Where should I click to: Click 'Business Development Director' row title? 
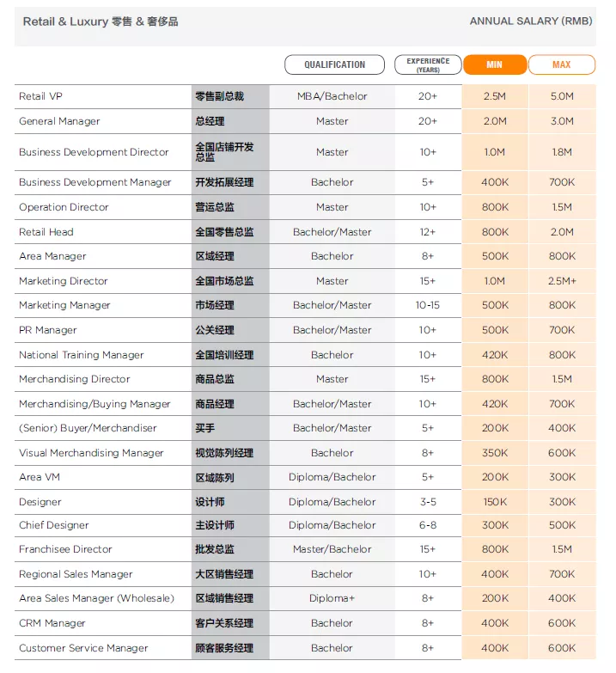(94, 152)
